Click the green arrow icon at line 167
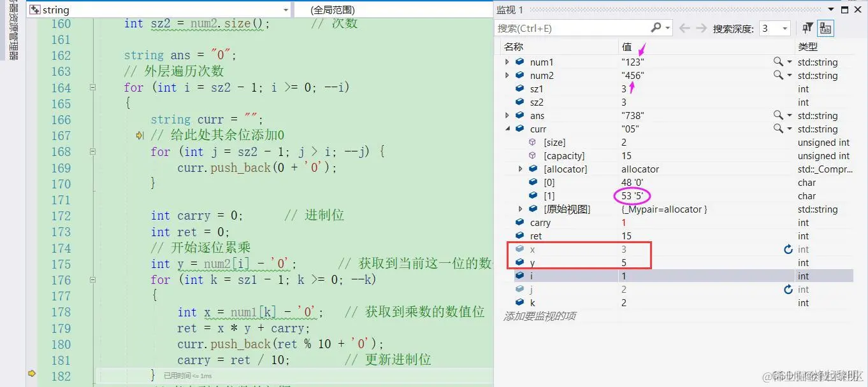The width and height of the screenshot is (868, 387). 140,136
